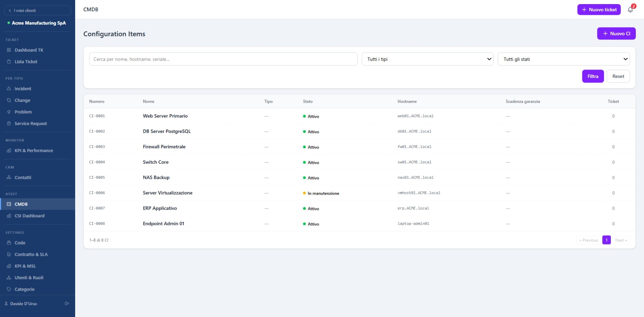
Task: Click the Service Request icon
Action: pyautogui.click(x=9, y=124)
